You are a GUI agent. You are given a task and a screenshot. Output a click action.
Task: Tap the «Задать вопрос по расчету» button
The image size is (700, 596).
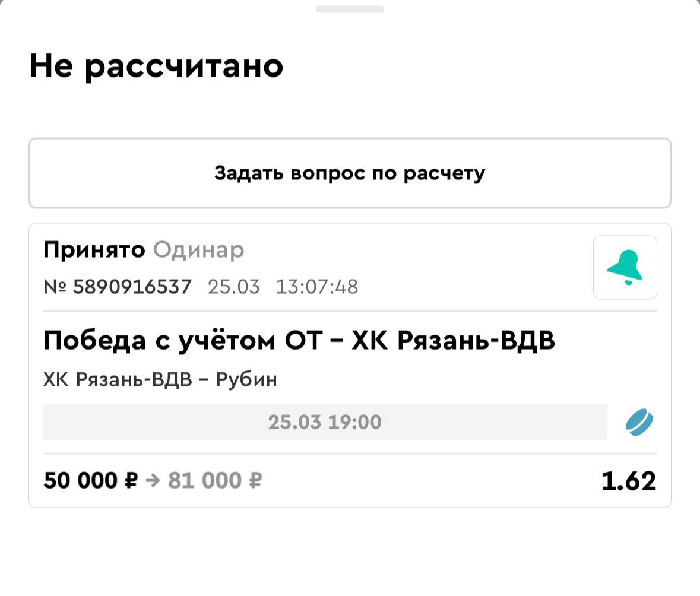click(350, 173)
